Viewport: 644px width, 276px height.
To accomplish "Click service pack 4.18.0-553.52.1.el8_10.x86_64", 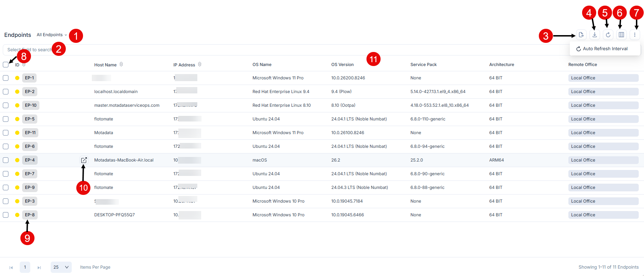I will [439, 105].
